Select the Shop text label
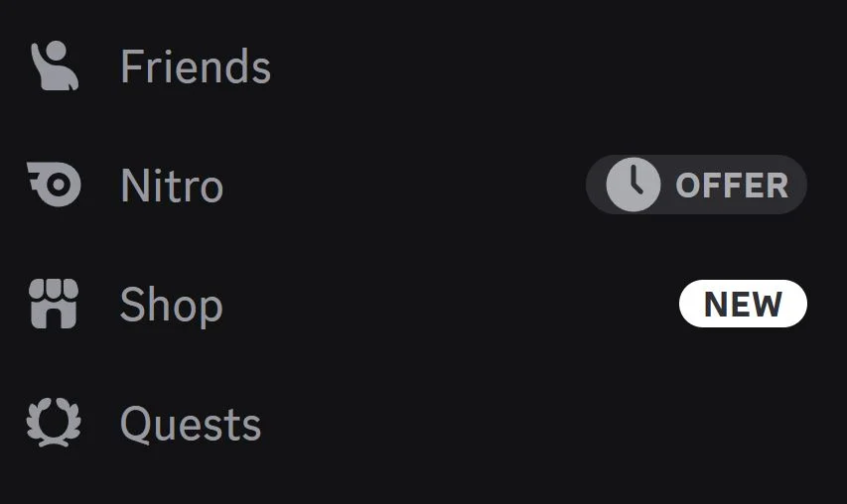Image resolution: width=847 pixels, height=504 pixels. coord(171,306)
